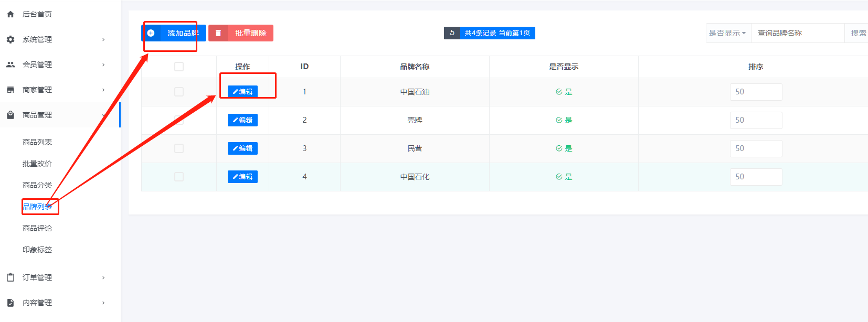This screenshot has width=868, height=322.
Task: Click the 排序 field for 中国石油
Action: point(756,92)
